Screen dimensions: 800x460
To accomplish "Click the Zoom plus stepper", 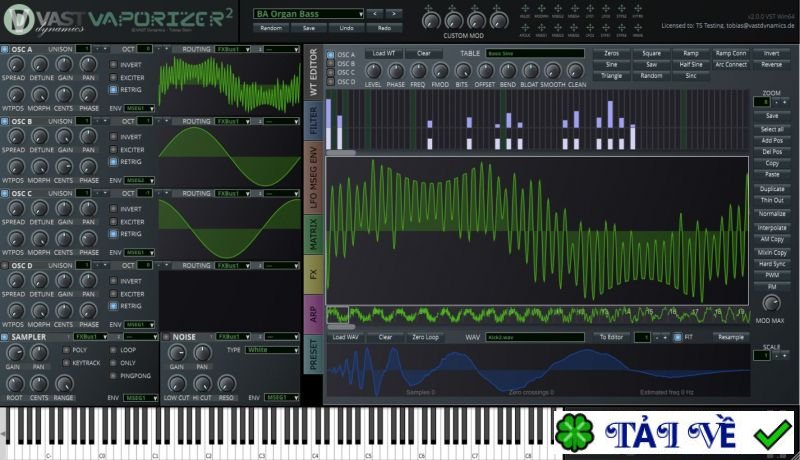I will [x=785, y=103].
